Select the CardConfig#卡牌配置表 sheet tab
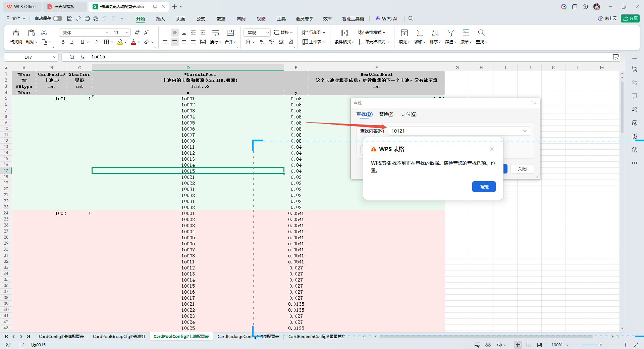Screen dimensions: 644x349 (61, 336)
